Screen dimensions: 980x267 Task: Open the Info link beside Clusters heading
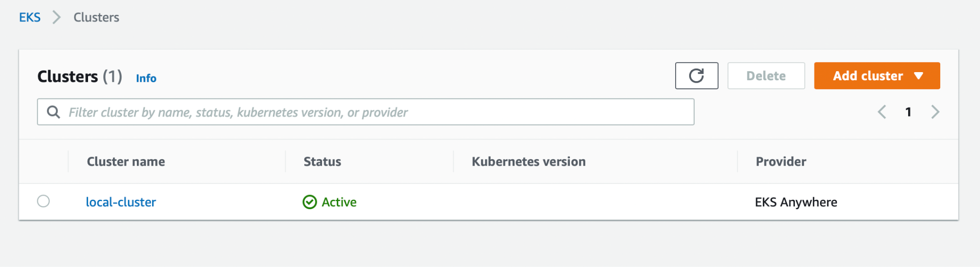[x=146, y=78]
